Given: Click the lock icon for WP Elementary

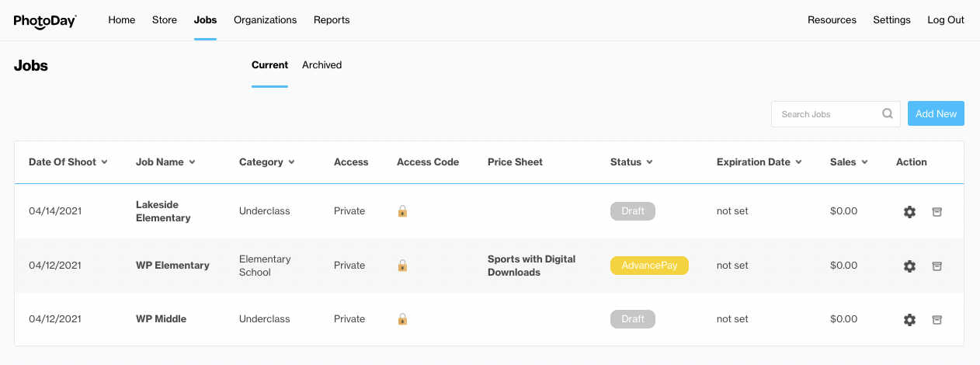Looking at the screenshot, I should pyautogui.click(x=402, y=266).
